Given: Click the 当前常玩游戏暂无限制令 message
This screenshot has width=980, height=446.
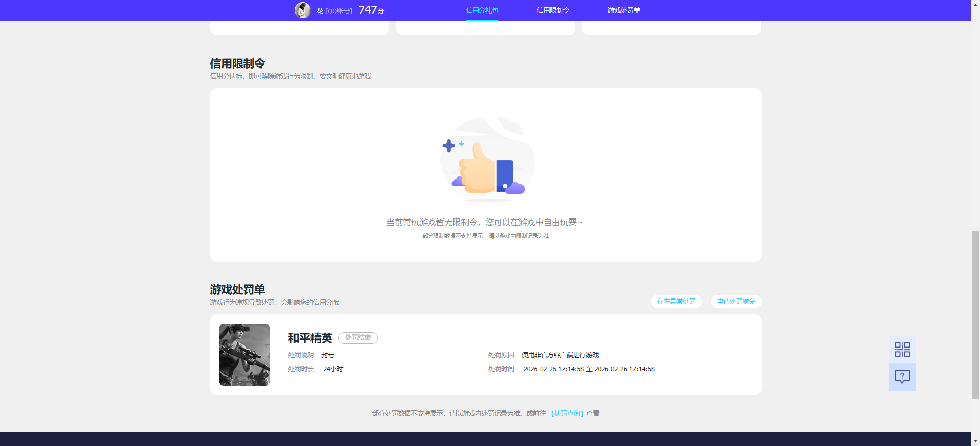Looking at the screenshot, I should [x=485, y=222].
